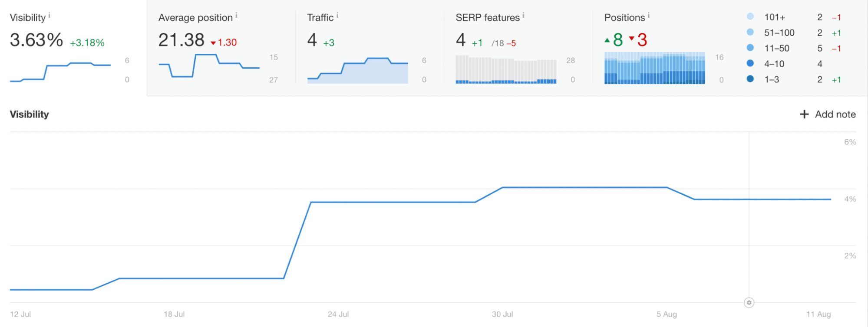Click the 1–3 legend label
This screenshot has width=868, height=327.
click(x=772, y=80)
